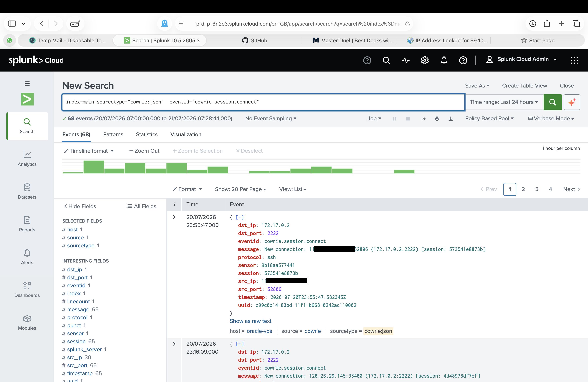Viewport: 588px width, 382px height.
Task: Switch to the Visualization tab
Action: 186,134
